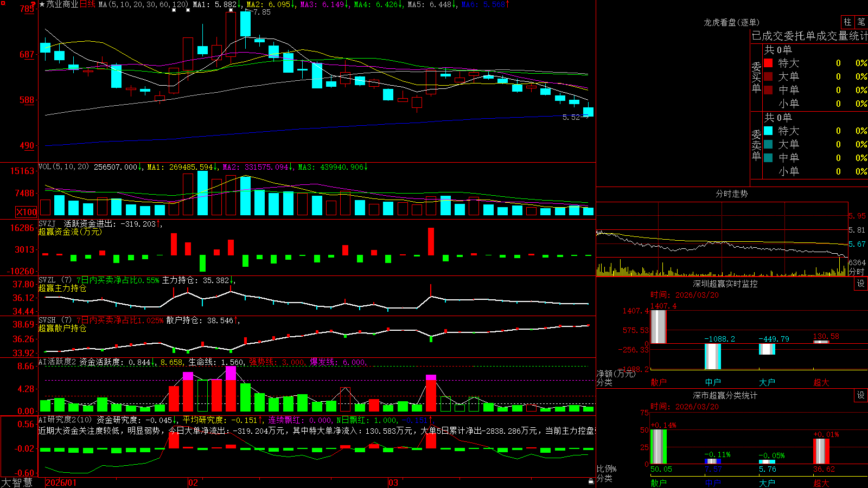868x488 pixels.
Task: Click the 超大 bar valued 130.58
Action: click(821, 342)
